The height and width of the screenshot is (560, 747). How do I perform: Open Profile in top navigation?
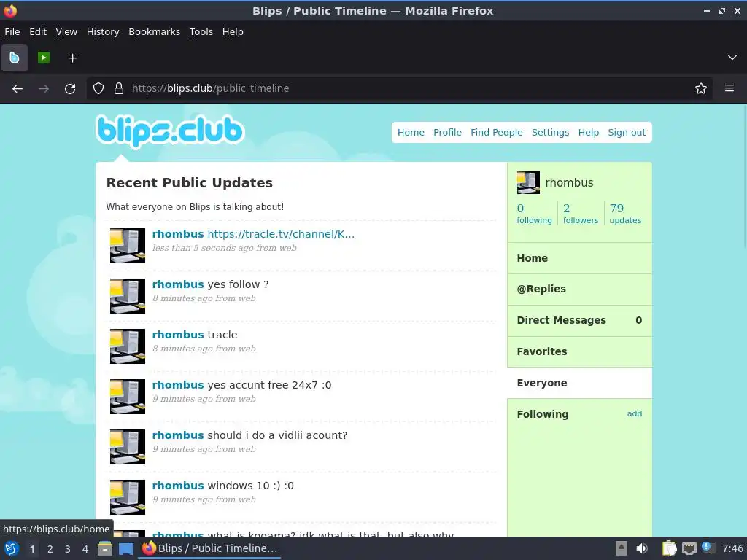pos(447,133)
